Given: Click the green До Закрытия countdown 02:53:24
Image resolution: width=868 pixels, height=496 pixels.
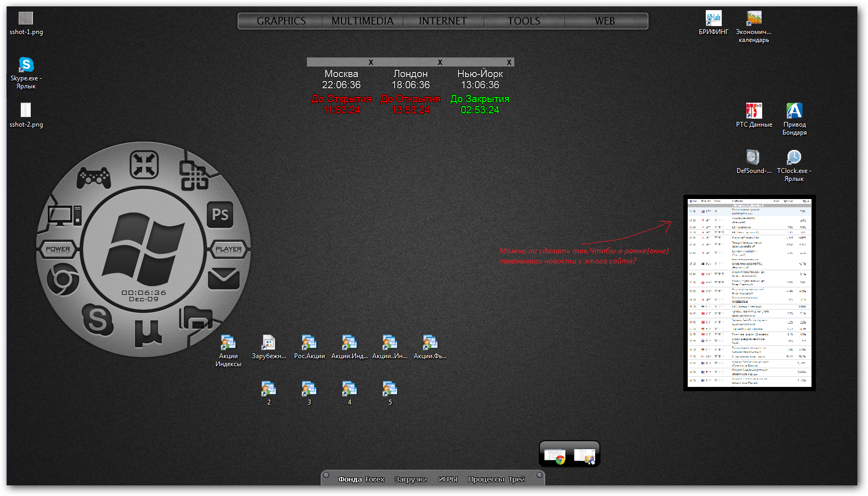Looking at the screenshot, I should point(480,110).
